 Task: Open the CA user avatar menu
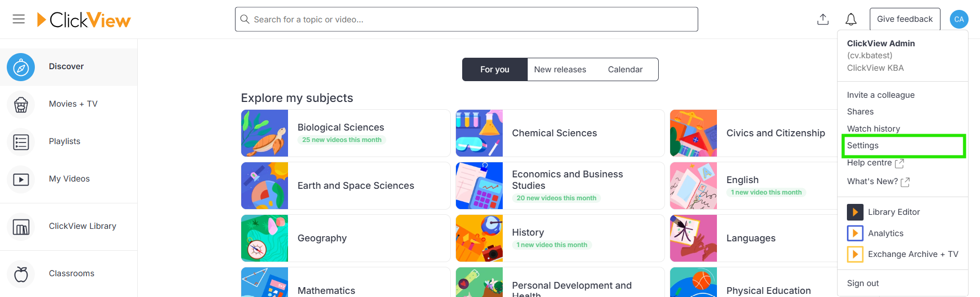[x=959, y=19]
